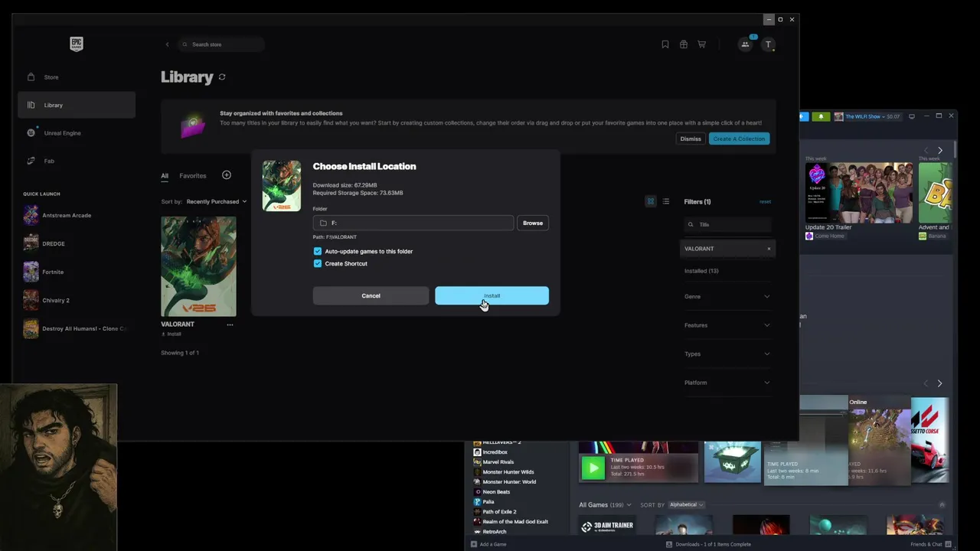Screen dimensions: 980x551
Task: Add a new collection with plus icon
Action: (227, 175)
